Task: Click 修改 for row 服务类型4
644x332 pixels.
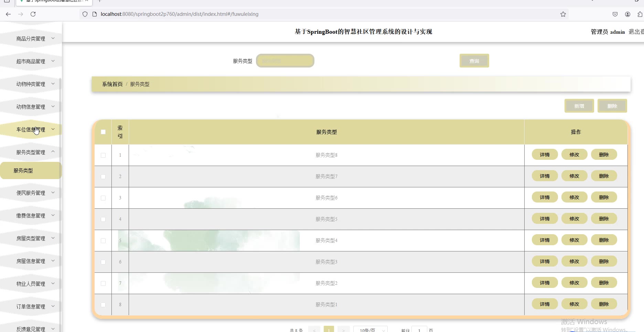Action: click(x=575, y=240)
